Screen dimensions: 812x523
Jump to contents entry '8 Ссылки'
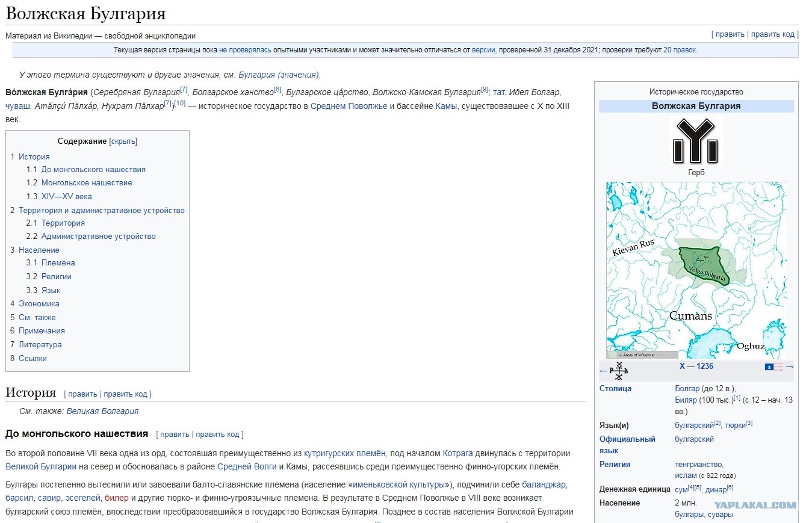click(28, 359)
